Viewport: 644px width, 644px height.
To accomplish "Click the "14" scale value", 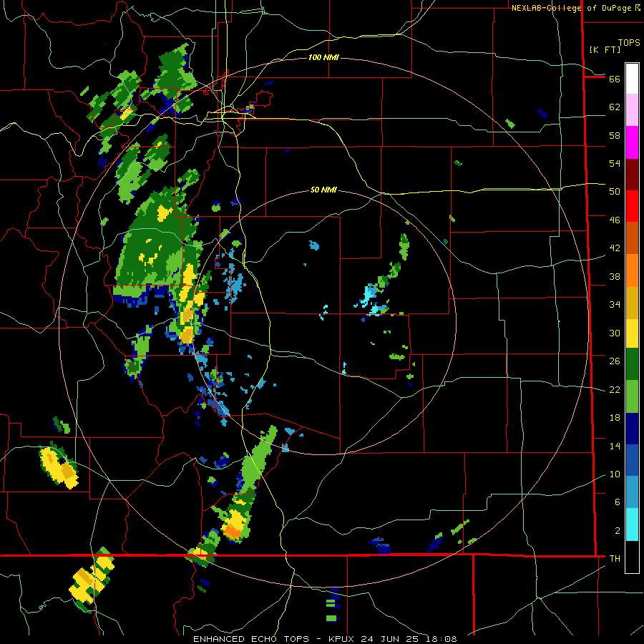I will point(615,446).
